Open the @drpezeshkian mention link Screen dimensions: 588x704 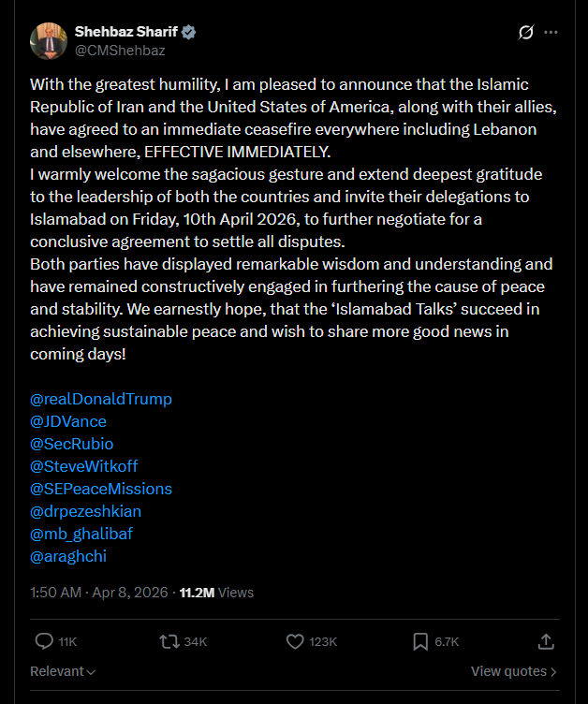coord(86,511)
